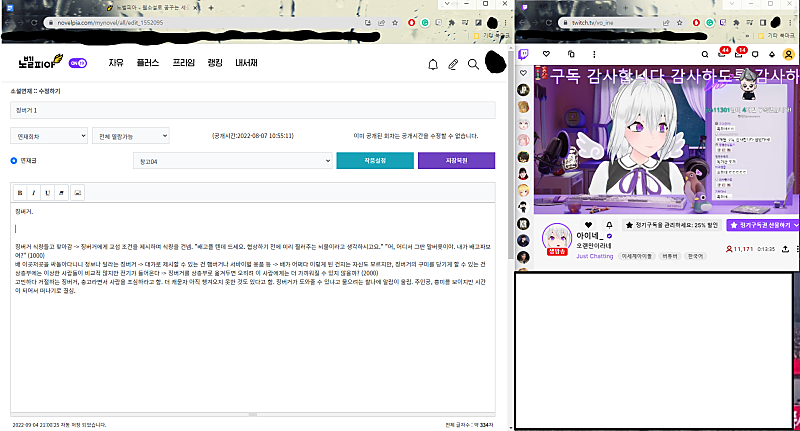800x431 pixels.
Task: Open Twitch Browse icon in top bar
Action: tap(571, 54)
